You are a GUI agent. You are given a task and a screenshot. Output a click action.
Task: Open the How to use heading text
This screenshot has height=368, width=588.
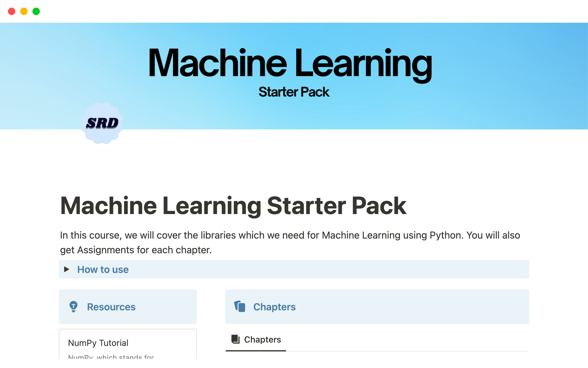(x=103, y=270)
